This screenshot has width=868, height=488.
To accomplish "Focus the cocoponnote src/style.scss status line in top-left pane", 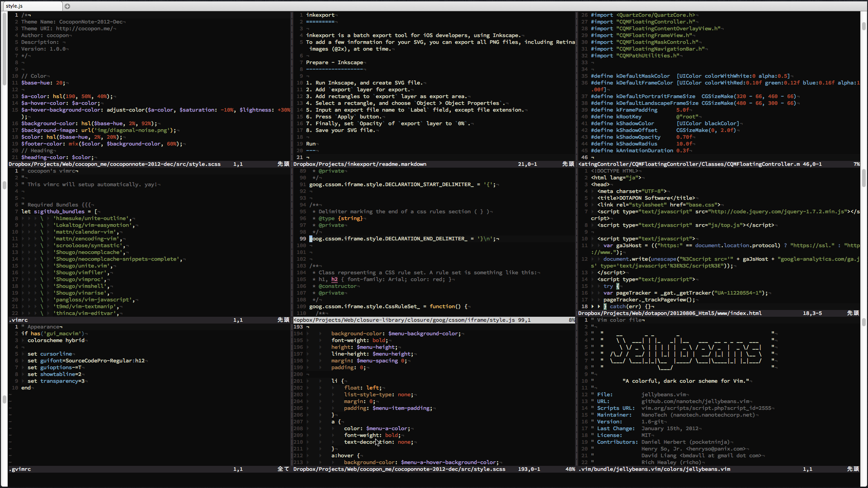I will (149, 164).
